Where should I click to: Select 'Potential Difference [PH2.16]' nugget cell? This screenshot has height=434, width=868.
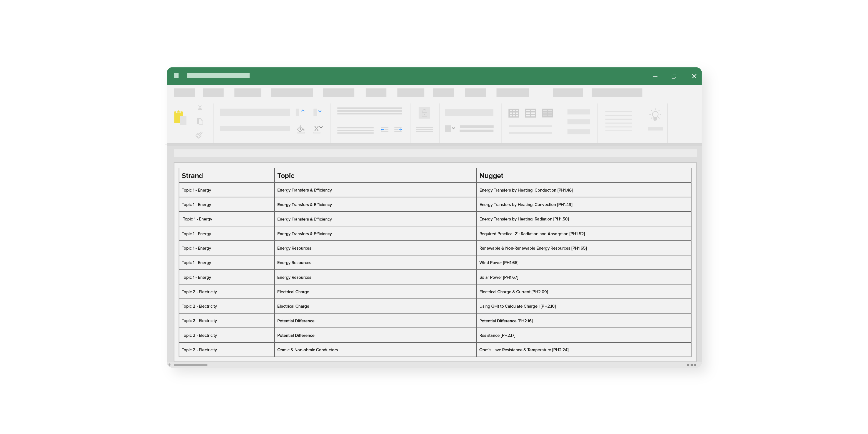584,321
